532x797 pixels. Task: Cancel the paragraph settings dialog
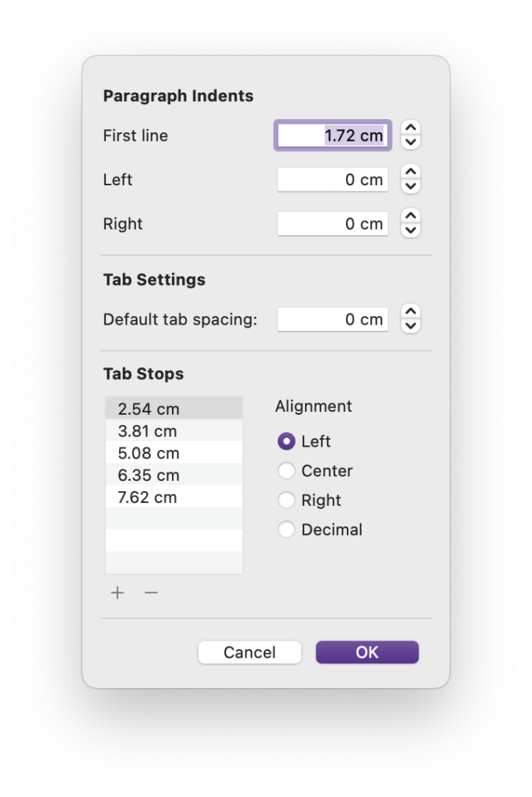click(250, 652)
